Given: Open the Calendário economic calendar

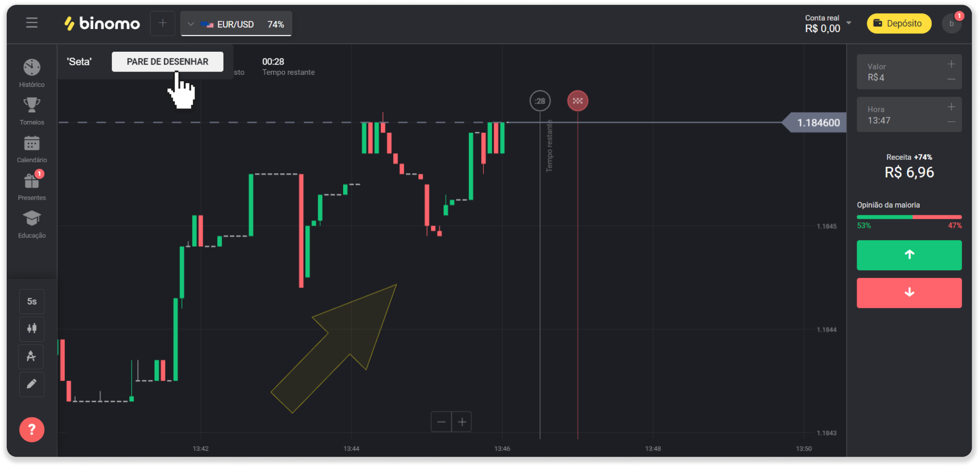Looking at the screenshot, I should coord(32,148).
